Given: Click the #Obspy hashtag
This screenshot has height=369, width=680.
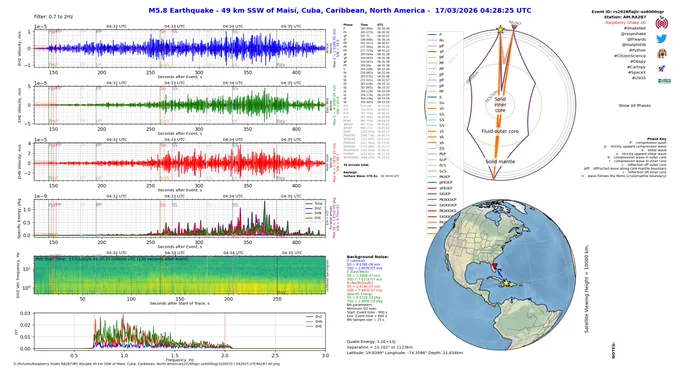Looking at the screenshot, I should [638, 62].
